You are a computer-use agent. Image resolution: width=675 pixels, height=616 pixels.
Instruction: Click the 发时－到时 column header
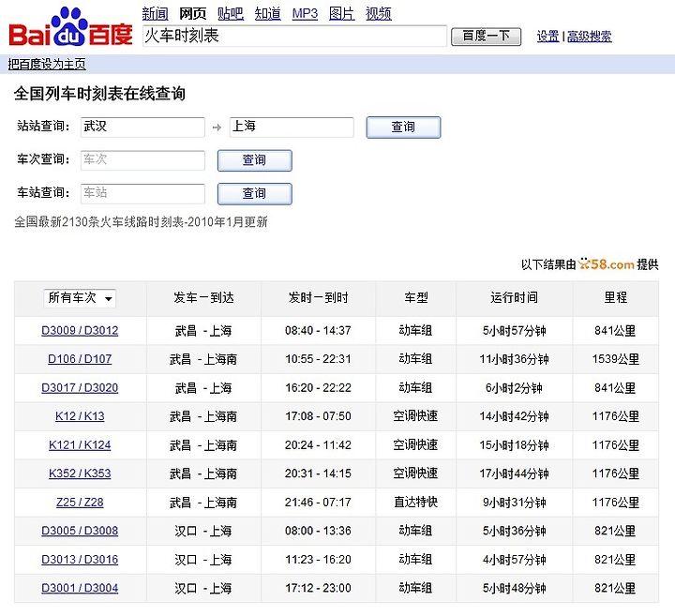[x=318, y=298]
